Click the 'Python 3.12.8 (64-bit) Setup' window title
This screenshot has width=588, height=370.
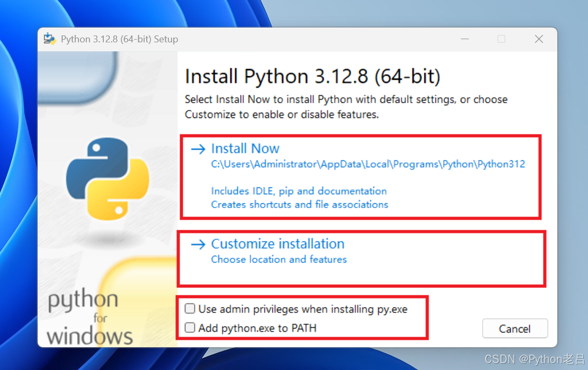[119, 39]
